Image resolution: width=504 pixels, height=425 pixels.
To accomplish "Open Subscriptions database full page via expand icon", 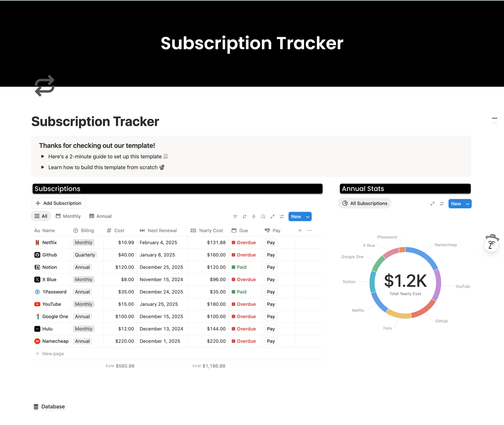I will [273, 217].
